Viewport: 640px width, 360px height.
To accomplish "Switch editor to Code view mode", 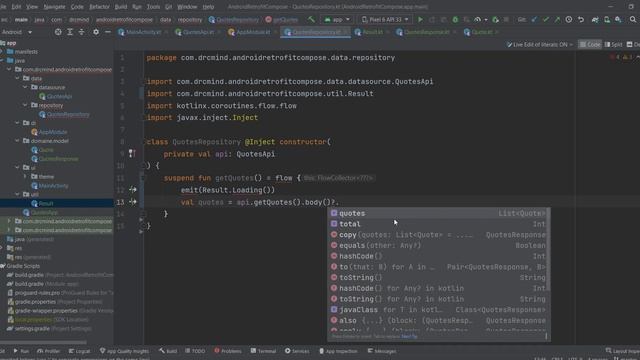I will click(x=590, y=44).
